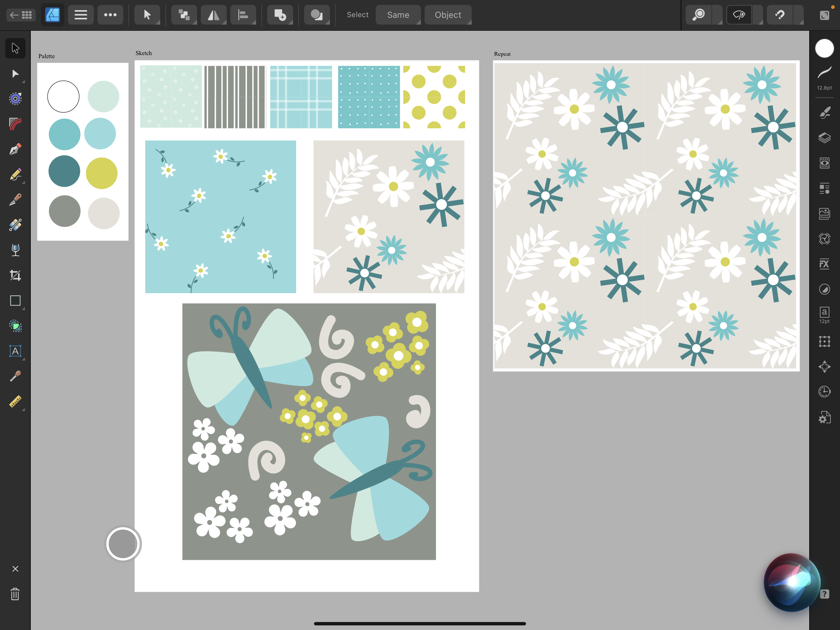
Task: Select the butterfly artwork on gray background
Action: click(309, 431)
